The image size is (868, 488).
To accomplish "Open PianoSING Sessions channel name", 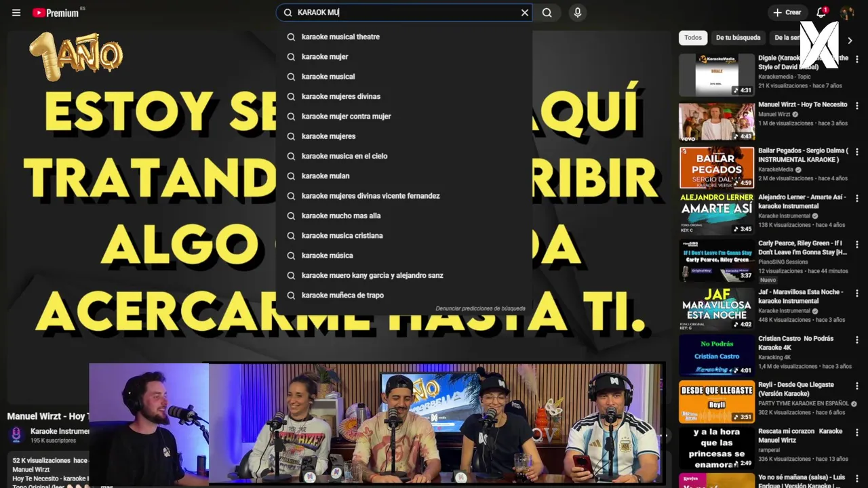I will pyautogui.click(x=783, y=262).
